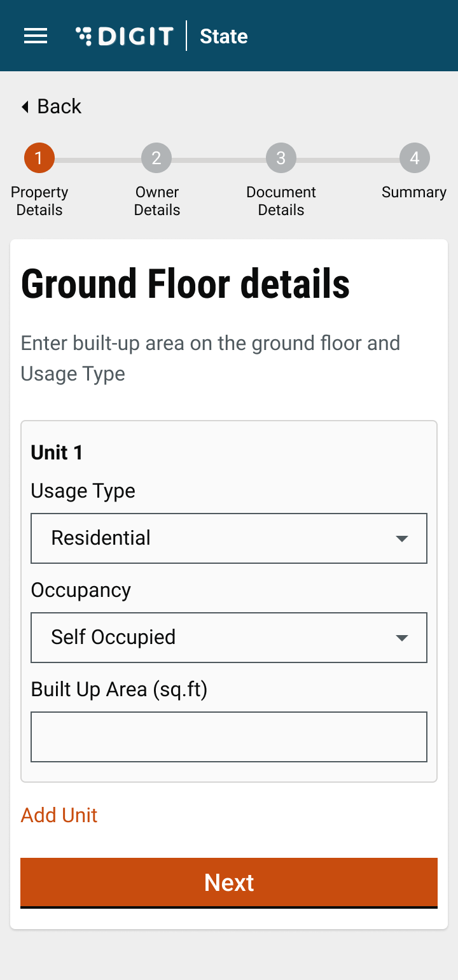
Task: Click the Add Unit link
Action: pyautogui.click(x=59, y=815)
